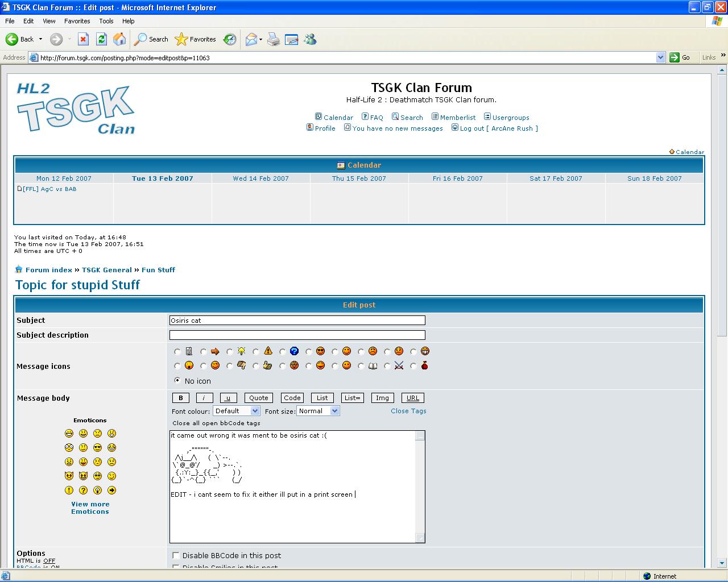Insert the exclamation mark emoticon

point(69,490)
